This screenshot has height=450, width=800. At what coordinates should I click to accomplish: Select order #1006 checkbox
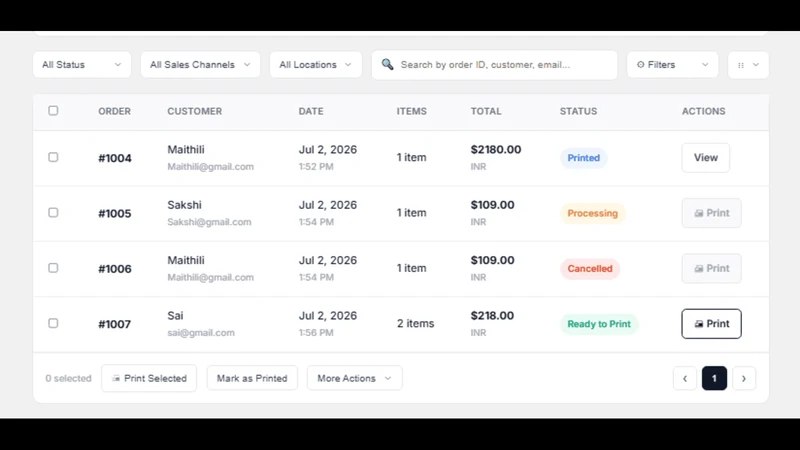point(53,268)
